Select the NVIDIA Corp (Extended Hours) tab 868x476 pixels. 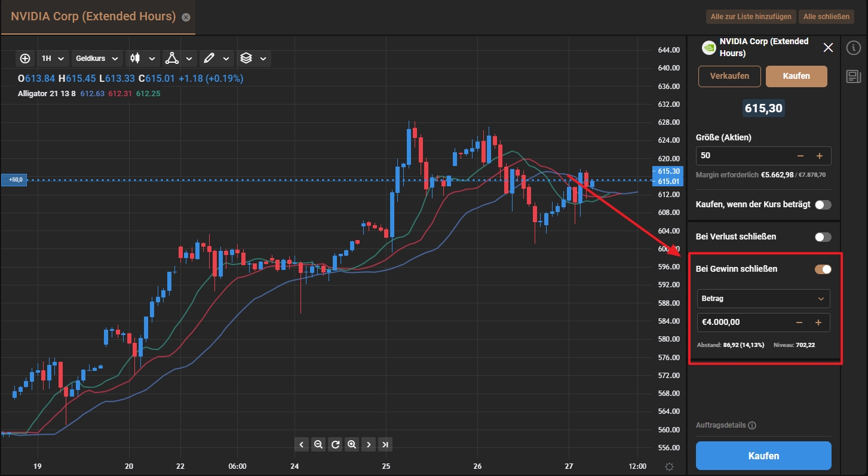pos(94,17)
